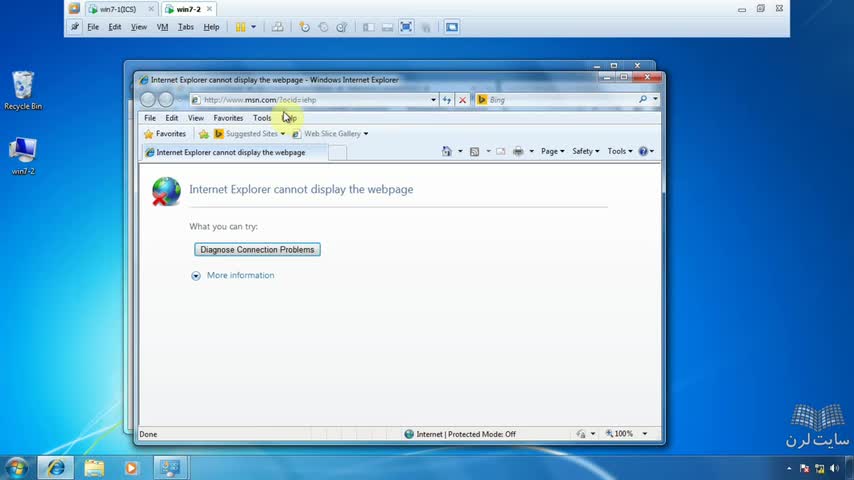Viewport: 854px width, 480px height.
Task: Click the network status tray icon
Action: point(819,469)
